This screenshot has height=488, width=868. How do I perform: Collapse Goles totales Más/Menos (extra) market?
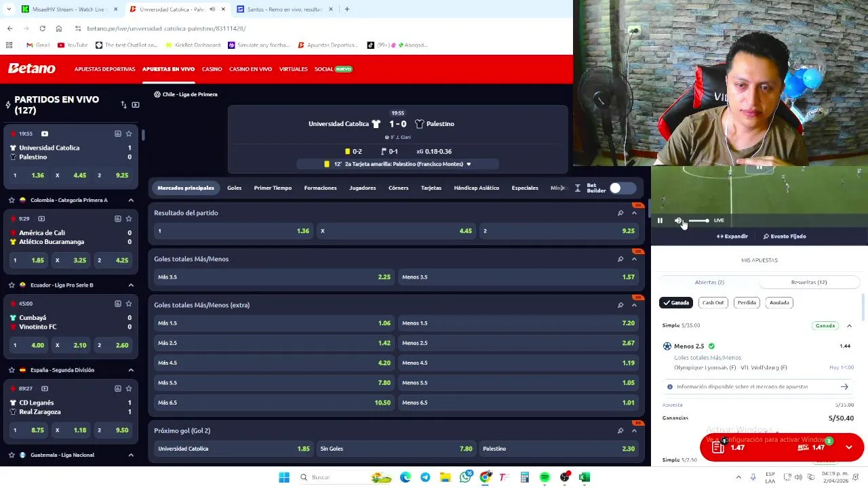click(634, 305)
